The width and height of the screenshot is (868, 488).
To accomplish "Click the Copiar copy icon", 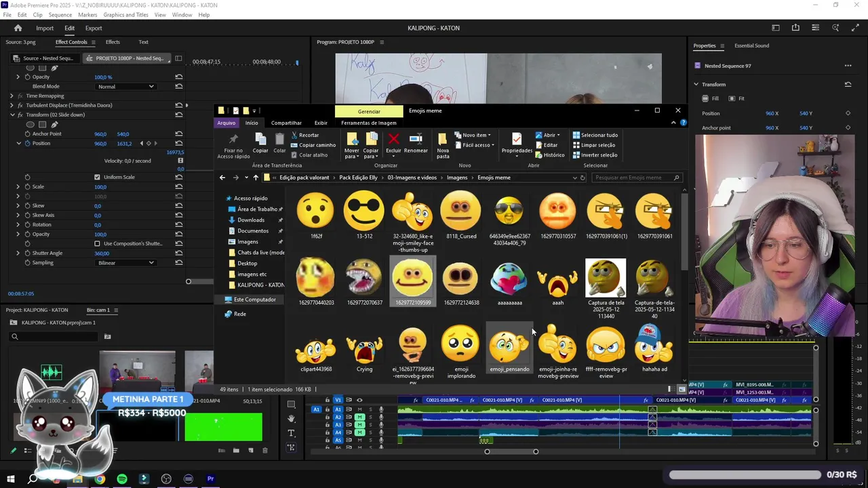I will 260,139.
